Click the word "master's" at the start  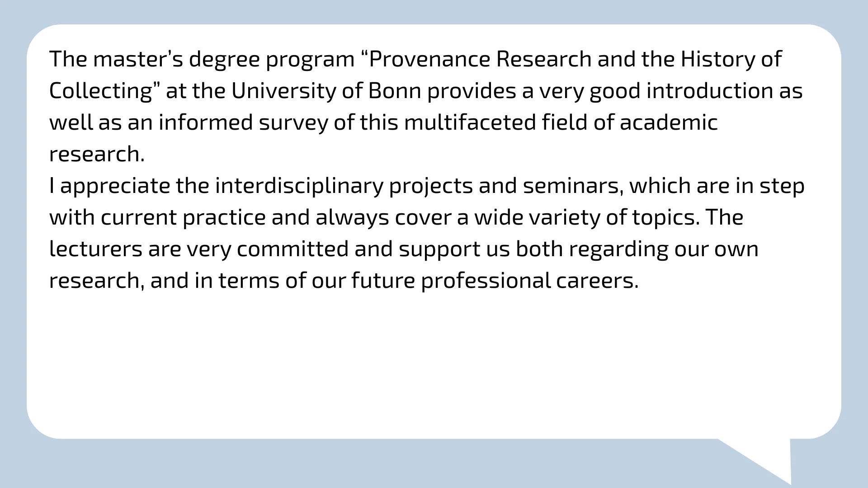pos(138,59)
